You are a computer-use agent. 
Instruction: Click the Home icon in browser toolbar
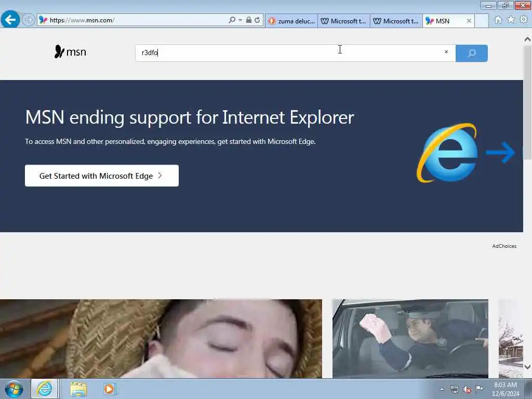coord(498,20)
